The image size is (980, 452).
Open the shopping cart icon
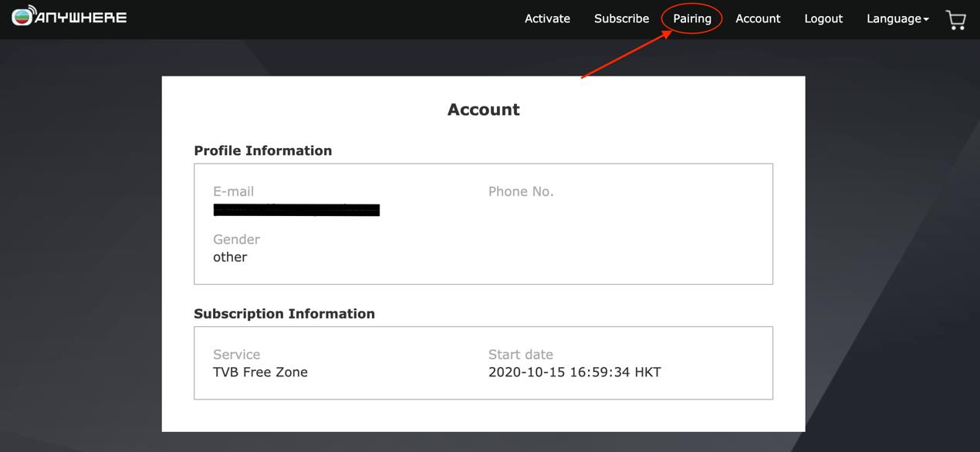[x=956, y=19]
